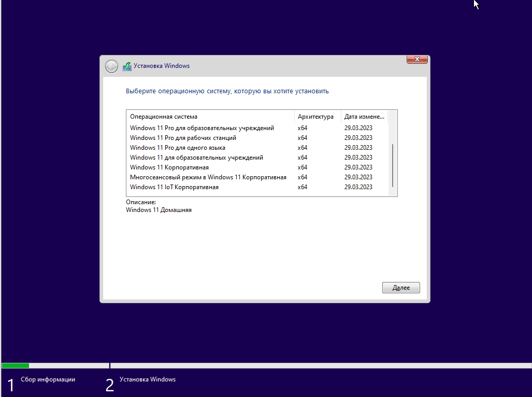532x397 pixels.
Task: Click the Дата измене... column header
Action: point(364,117)
